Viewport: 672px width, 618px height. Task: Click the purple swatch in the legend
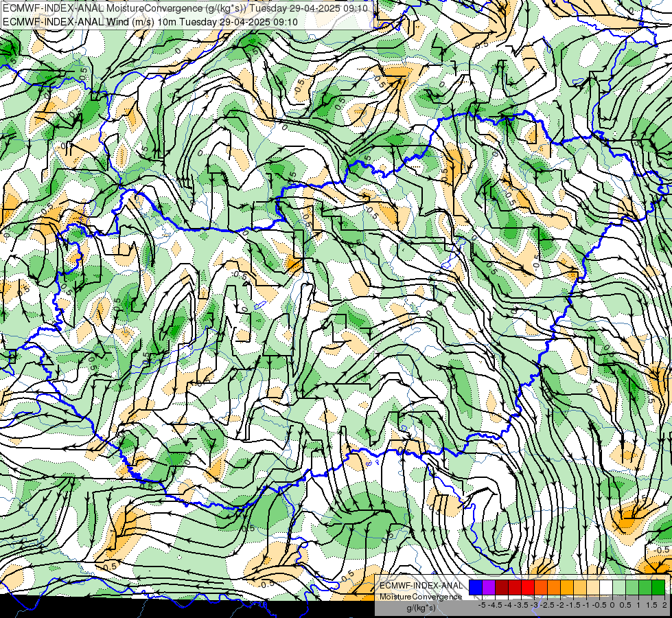(489, 587)
